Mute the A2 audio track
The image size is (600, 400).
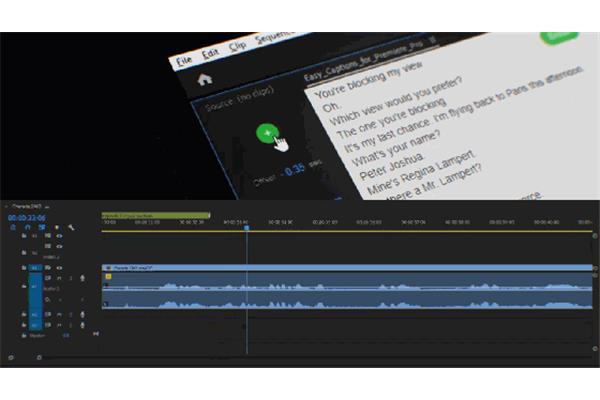point(59,315)
